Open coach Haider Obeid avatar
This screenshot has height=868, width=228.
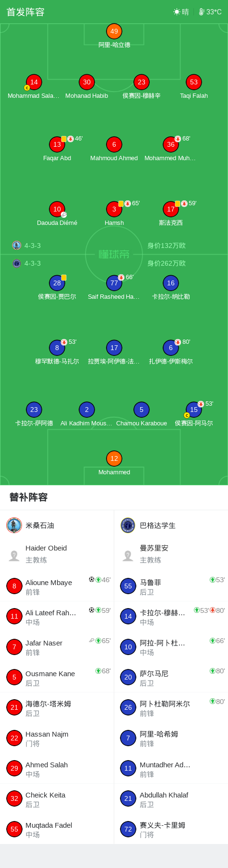click(x=14, y=555)
